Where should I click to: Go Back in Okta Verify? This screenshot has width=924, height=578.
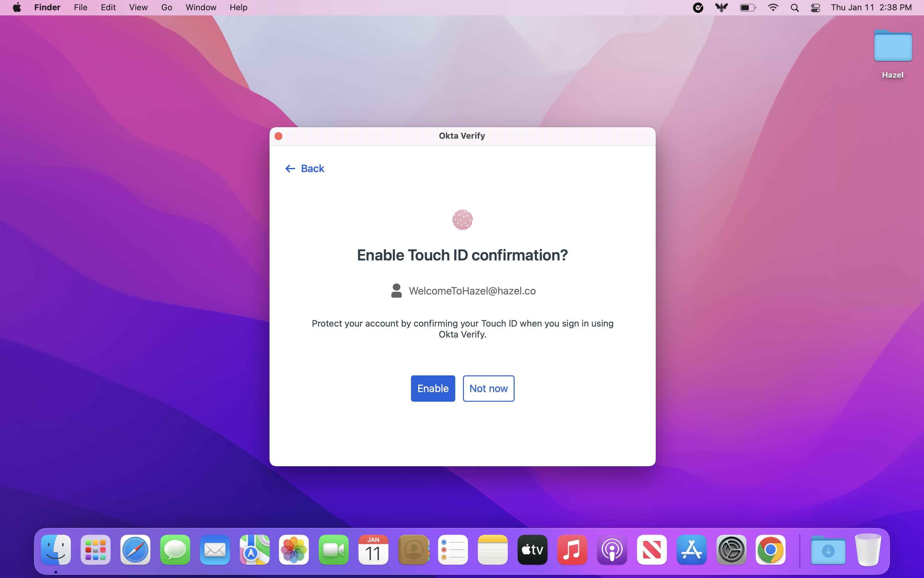point(305,169)
